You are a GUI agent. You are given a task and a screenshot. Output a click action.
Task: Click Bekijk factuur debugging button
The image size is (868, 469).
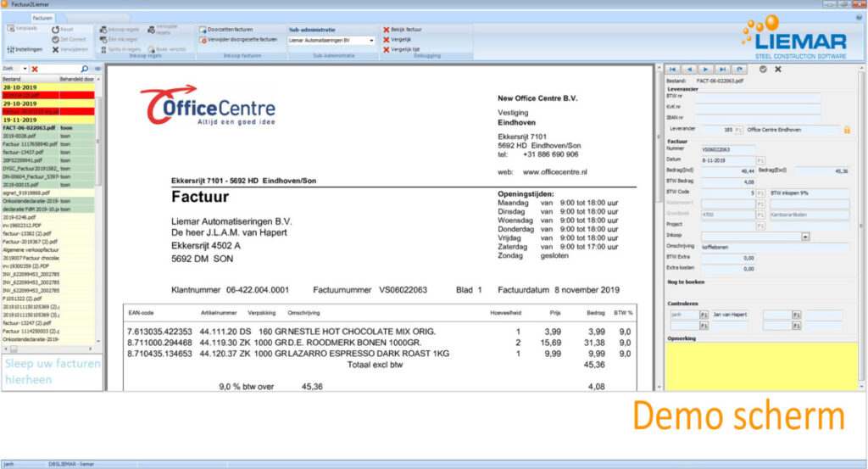[x=403, y=30]
